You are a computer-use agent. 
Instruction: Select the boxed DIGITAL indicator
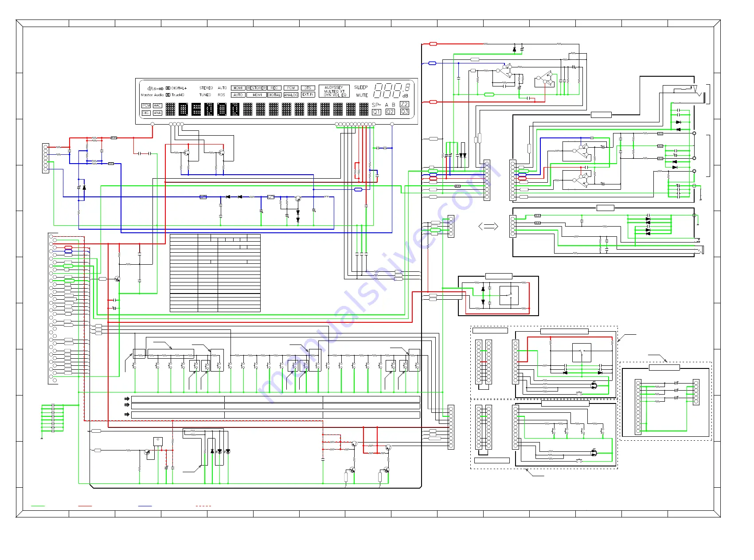274,95
